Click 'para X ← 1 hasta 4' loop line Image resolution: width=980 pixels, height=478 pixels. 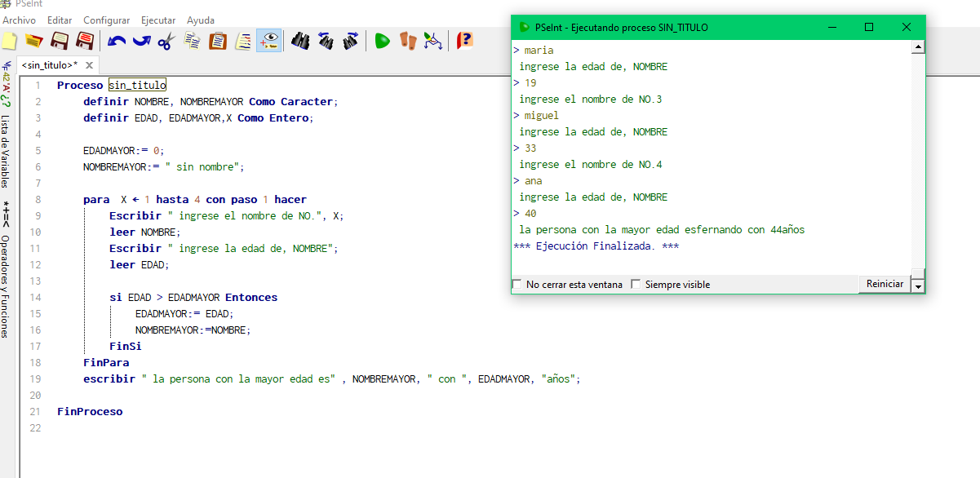pos(195,200)
